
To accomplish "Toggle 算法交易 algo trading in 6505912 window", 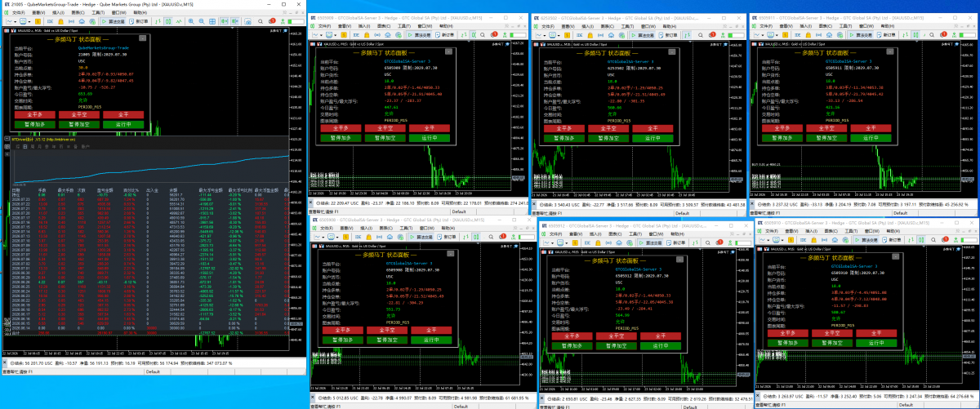I will [651, 242].
